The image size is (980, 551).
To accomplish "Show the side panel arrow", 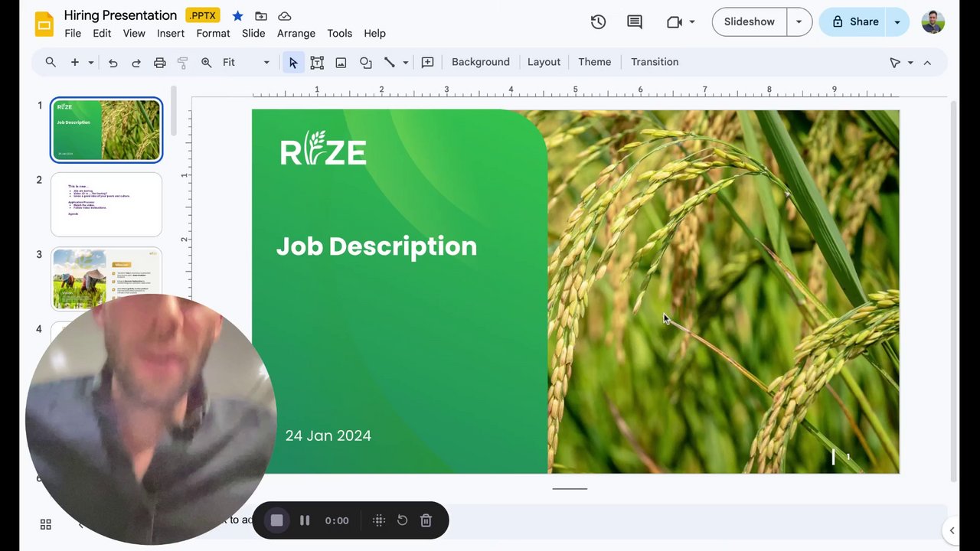I will click(952, 530).
